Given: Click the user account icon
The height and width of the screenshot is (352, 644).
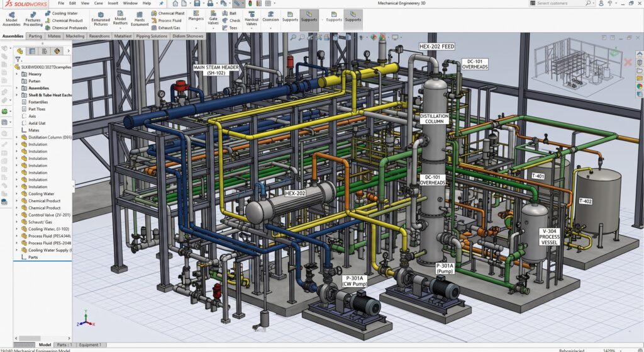Looking at the screenshot, I should 601,3.
